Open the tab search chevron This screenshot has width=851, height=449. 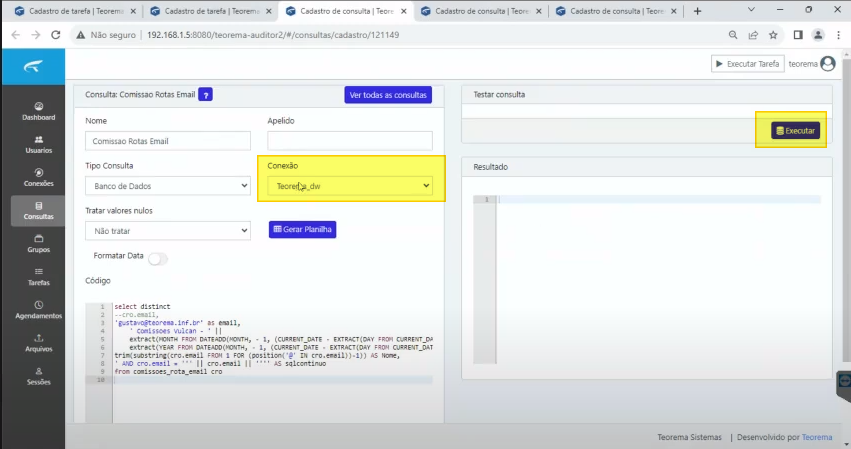coord(751,10)
